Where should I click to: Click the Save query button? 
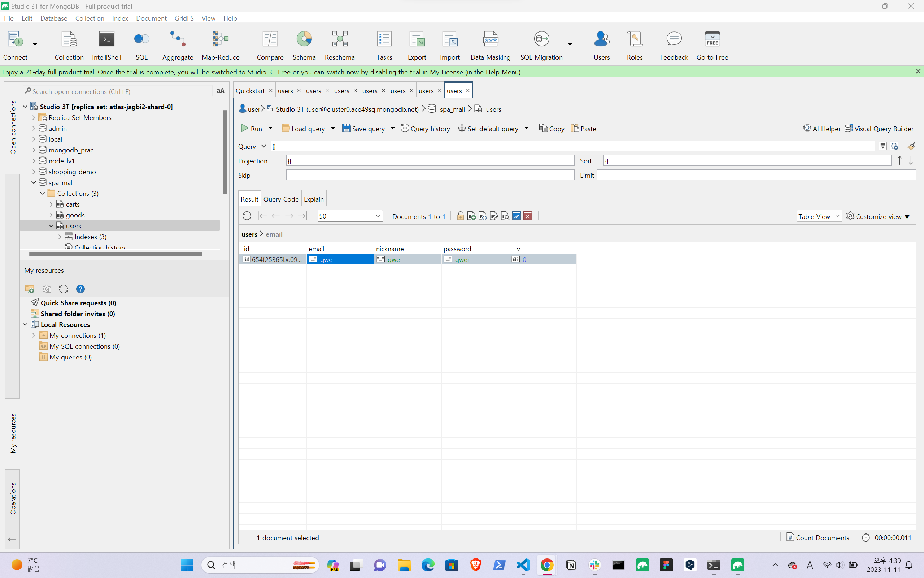(x=363, y=129)
